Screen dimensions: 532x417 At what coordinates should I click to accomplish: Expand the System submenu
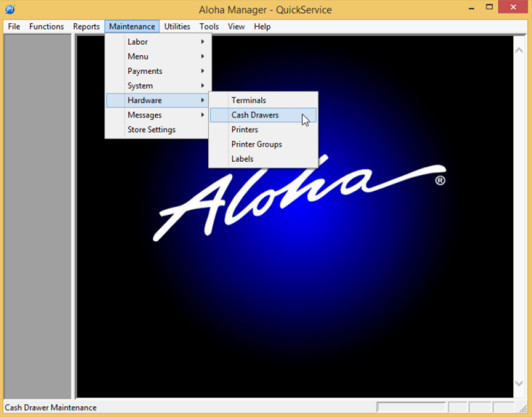158,86
